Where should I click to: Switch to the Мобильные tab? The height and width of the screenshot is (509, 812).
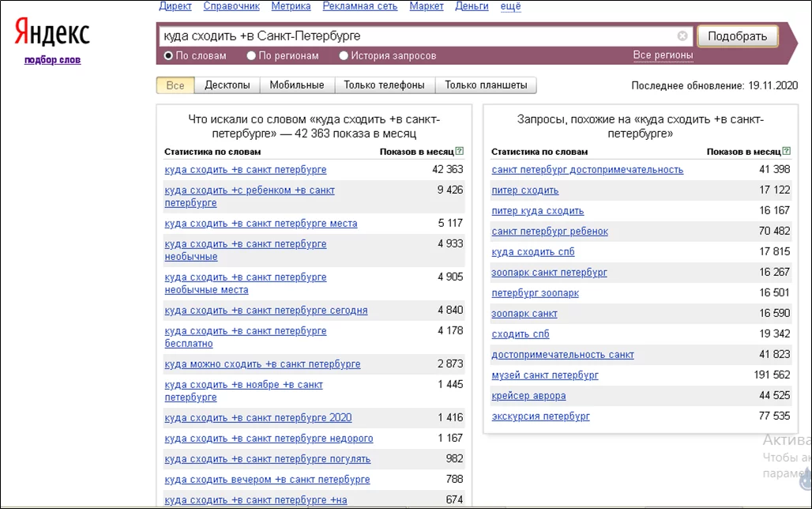(297, 85)
